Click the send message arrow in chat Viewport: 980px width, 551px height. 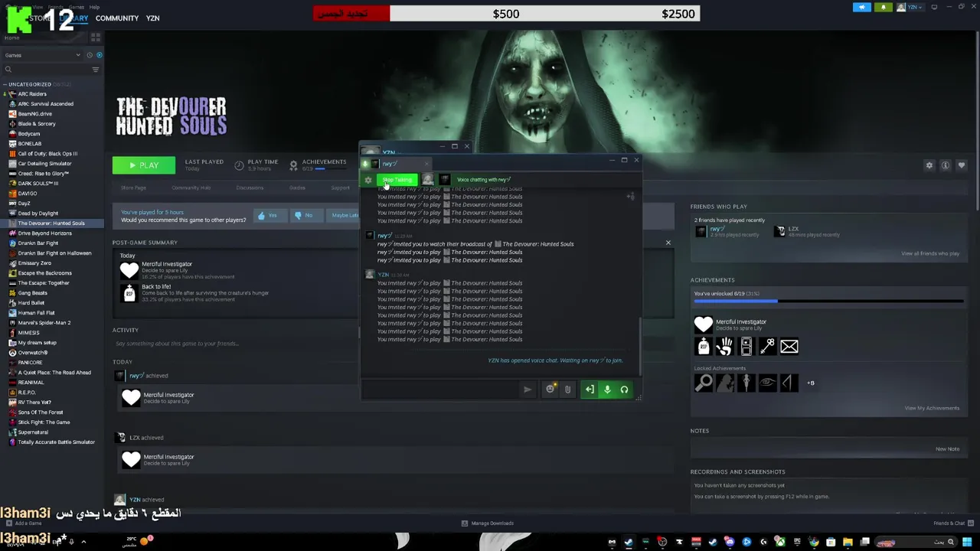528,390
